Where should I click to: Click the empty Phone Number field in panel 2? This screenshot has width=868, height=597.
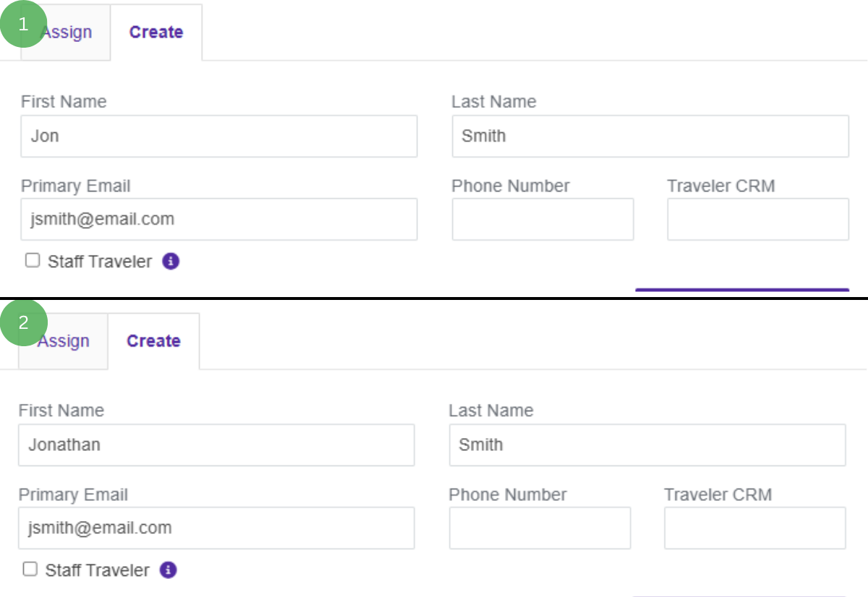pyautogui.click(x=540, y=528)
